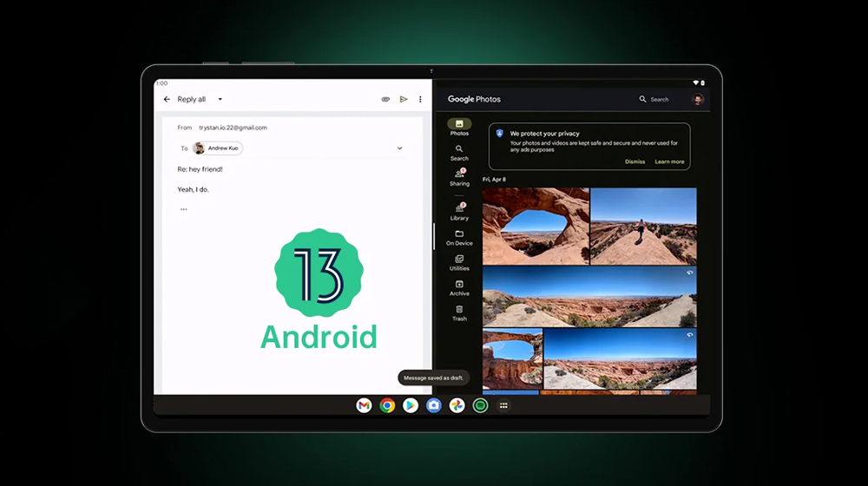
Task: Click the From address trystan.io.22@gmail.com
Action: tap(233, 128)
